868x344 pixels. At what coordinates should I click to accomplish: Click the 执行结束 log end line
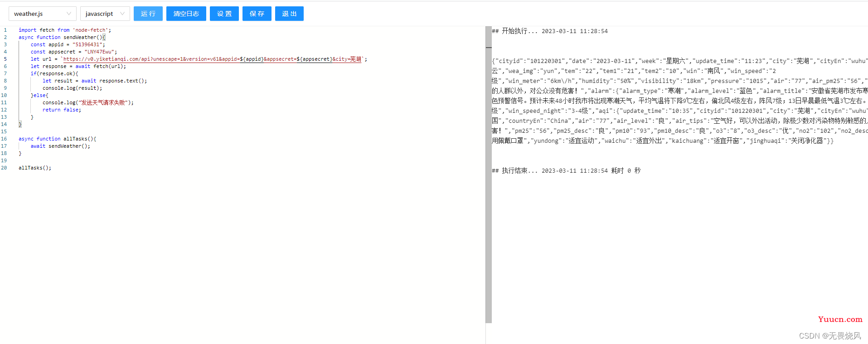tap(566, 170)
